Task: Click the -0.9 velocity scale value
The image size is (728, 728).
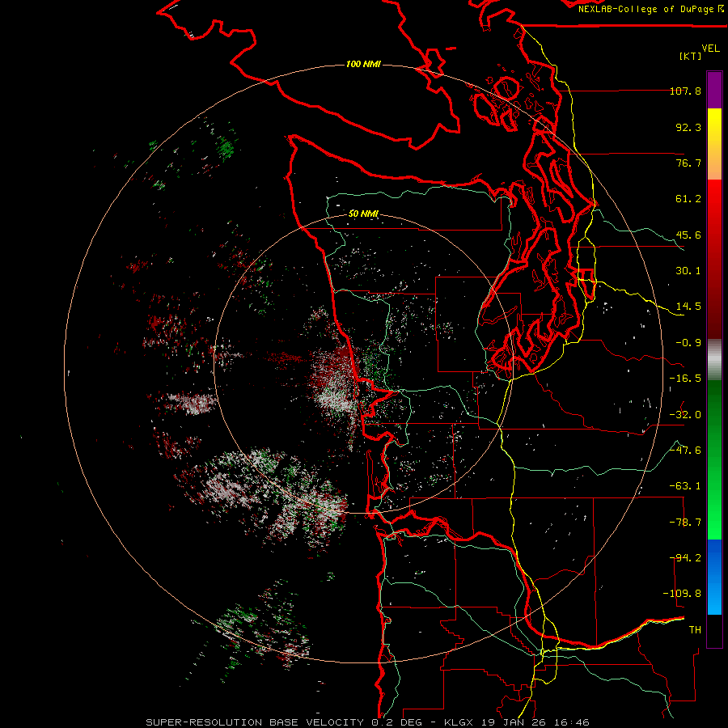Action: point(688,343)
